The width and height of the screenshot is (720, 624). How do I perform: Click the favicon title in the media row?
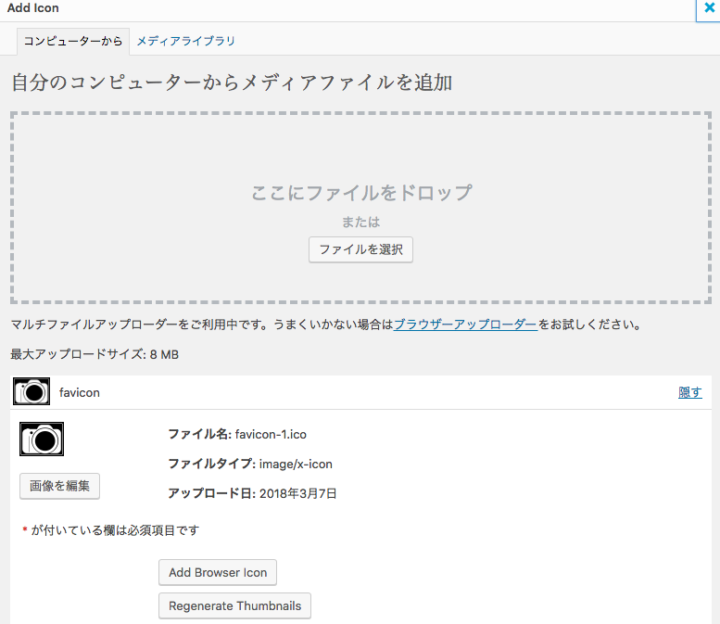click(x=80, y=393)
